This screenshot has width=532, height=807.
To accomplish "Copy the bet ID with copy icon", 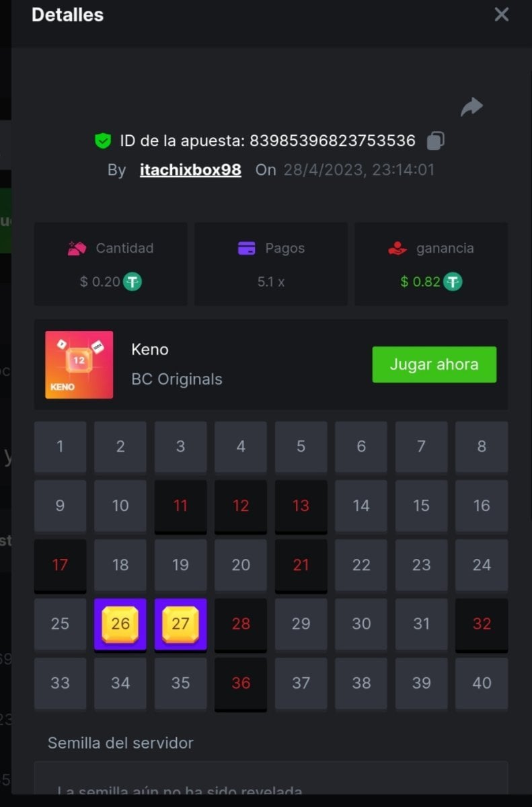I will click(436, 141).
